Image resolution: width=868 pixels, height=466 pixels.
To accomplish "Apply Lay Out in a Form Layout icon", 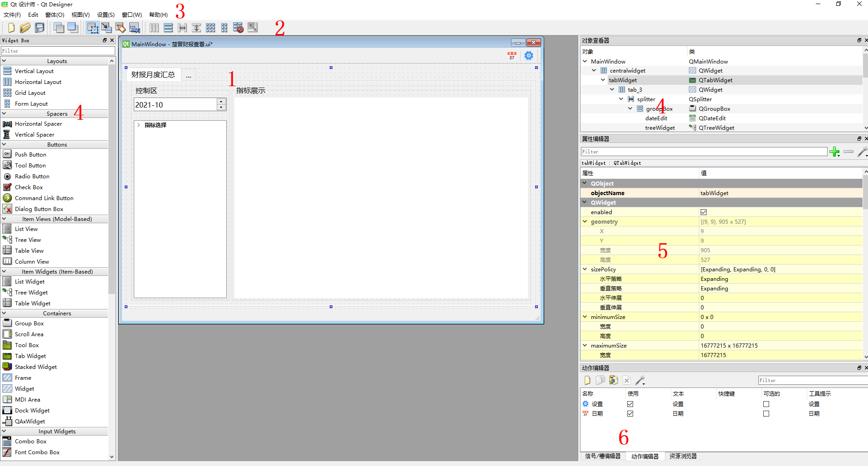I will (224, 28).
